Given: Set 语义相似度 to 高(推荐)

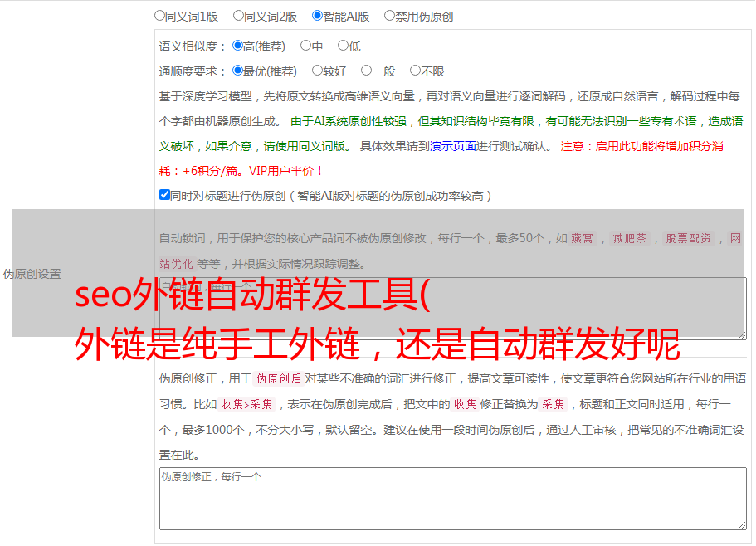Looking at the screenshot, I should [x=237, y=46].
